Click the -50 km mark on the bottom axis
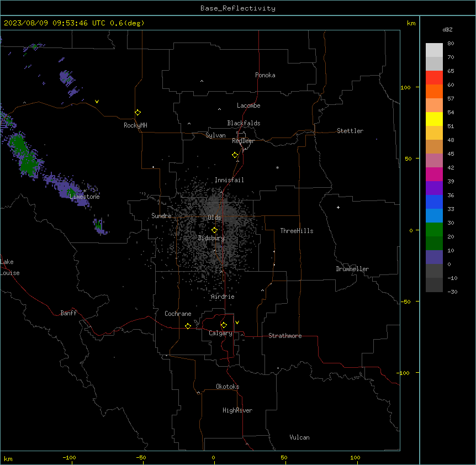The image size is (476, 465). [141, 457]
